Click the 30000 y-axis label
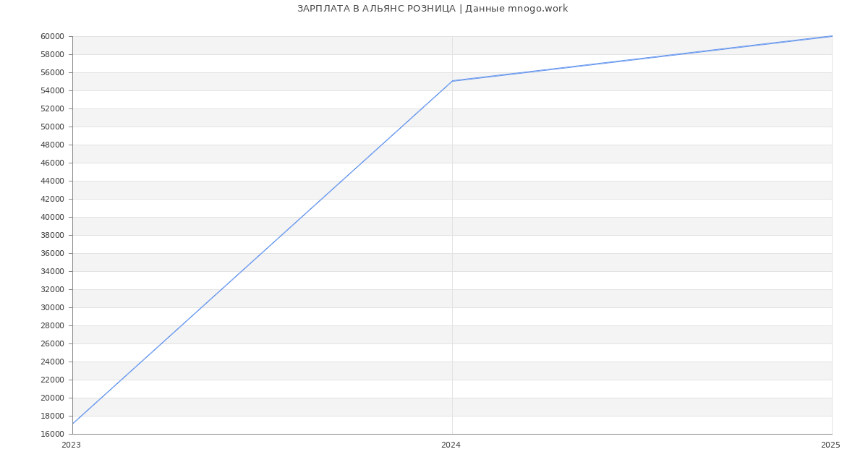 point(53,307)
